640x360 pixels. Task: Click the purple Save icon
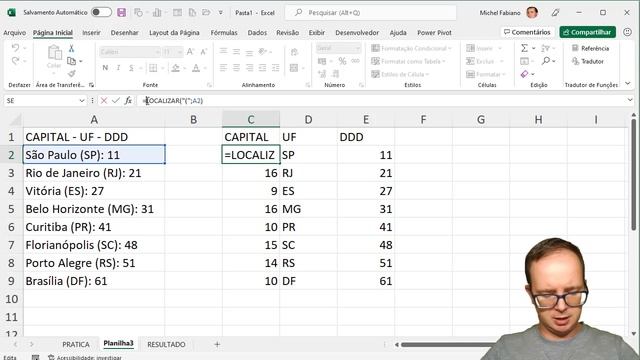click(122, 12)
